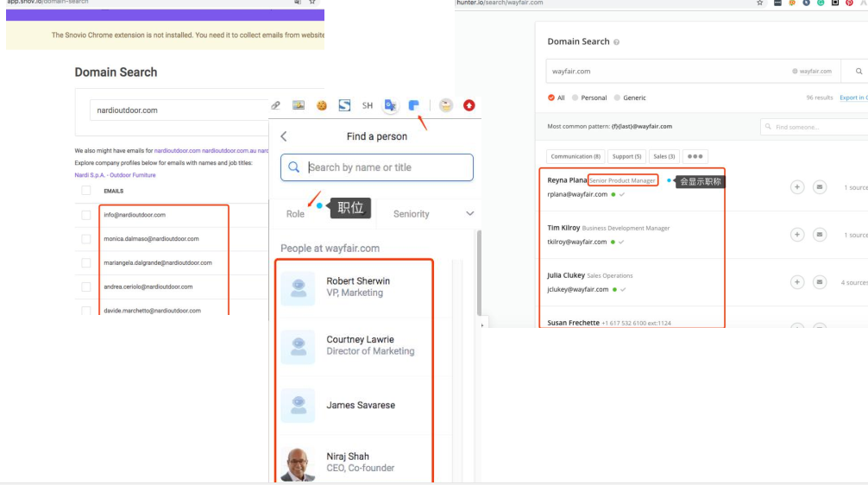Click the red upload arrow extension icon
The image size is (868, 485).
(x=469, y=105)
